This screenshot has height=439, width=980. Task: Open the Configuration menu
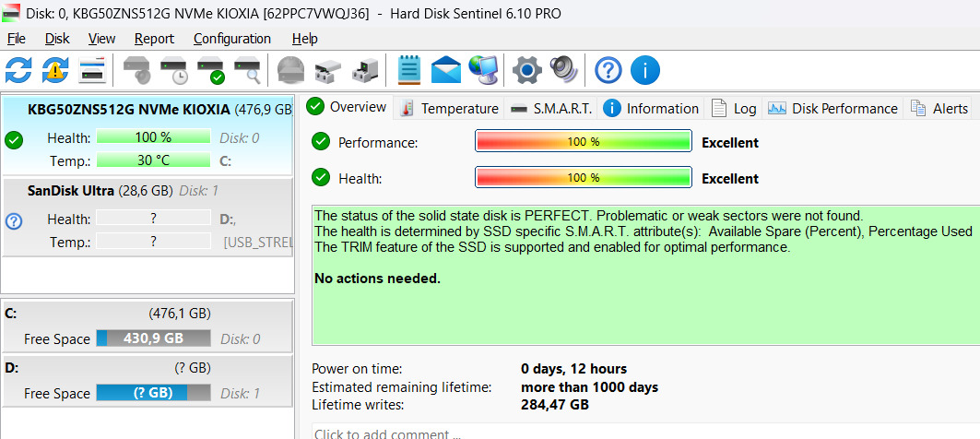(232, 39)
